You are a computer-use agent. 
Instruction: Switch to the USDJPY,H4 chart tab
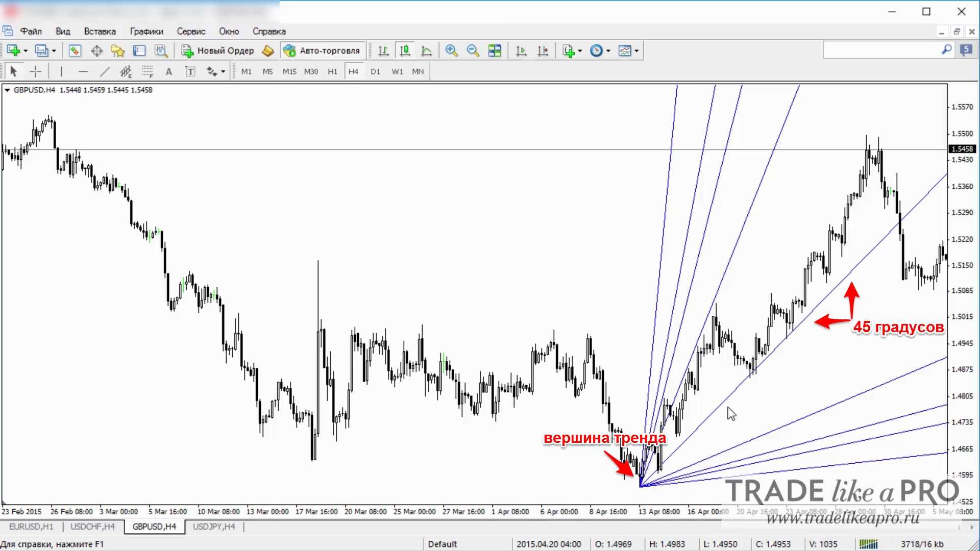pyautogui.click(x=214, y=527)
